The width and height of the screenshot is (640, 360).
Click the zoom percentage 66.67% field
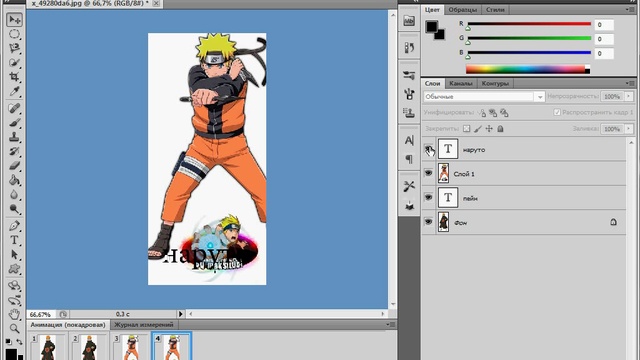click(x=40, y=314)
